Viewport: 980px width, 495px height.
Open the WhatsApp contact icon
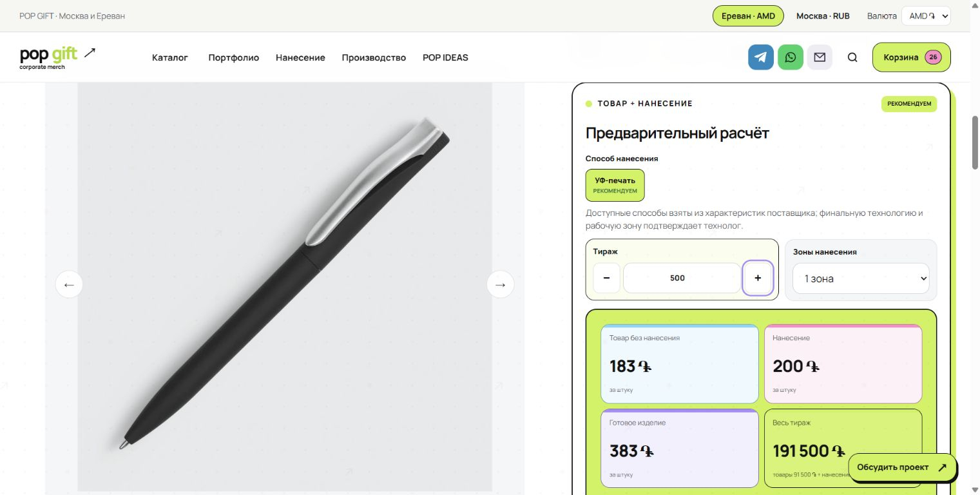[791, 57]
